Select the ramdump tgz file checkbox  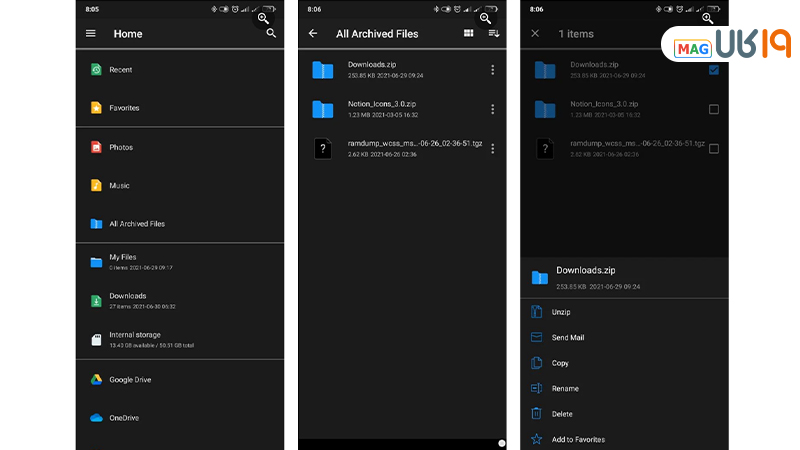(x=713, y=148)
